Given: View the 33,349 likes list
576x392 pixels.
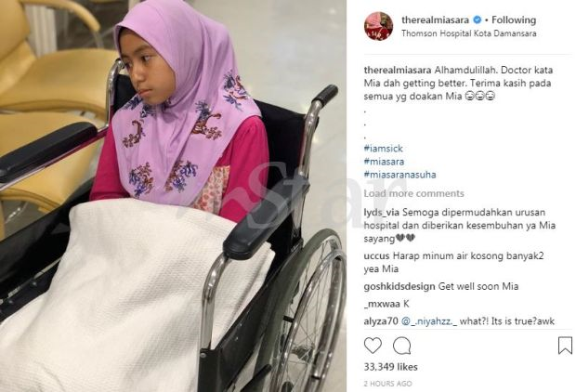Looking at the screenshot, I should (390, 367).
